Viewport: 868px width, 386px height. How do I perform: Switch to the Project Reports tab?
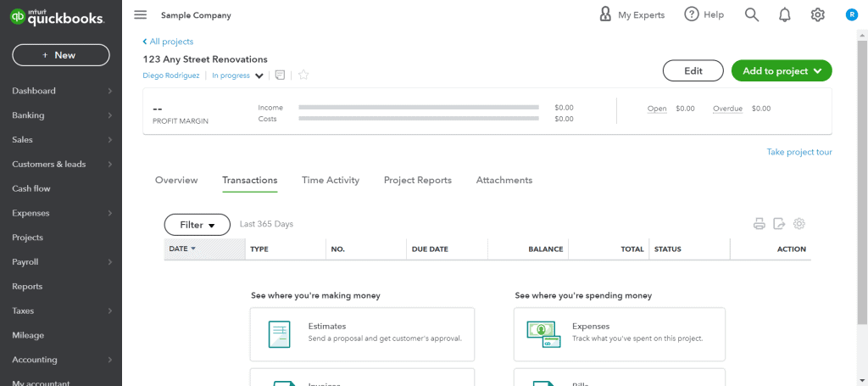click(418, 180)
